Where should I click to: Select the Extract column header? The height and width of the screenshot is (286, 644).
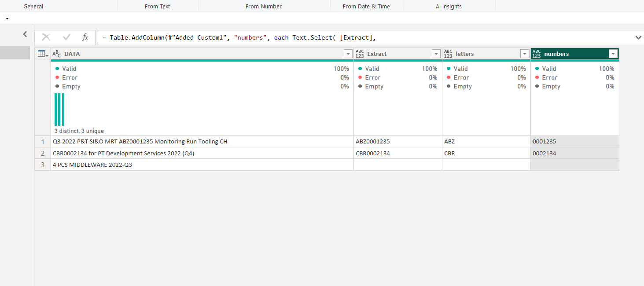pyautogui.click(x=398, y=54)
